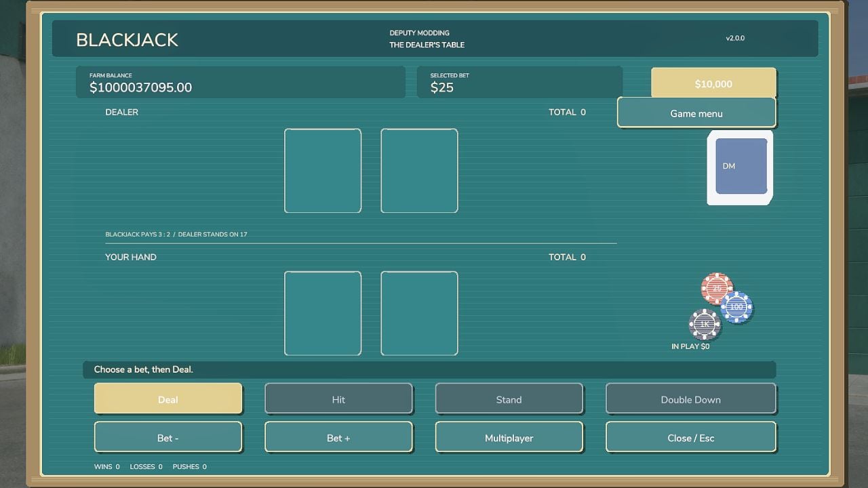Click the dealer's TOTAL 0 text
Viewport: 868px width, 488px height.
pos(567,112)
